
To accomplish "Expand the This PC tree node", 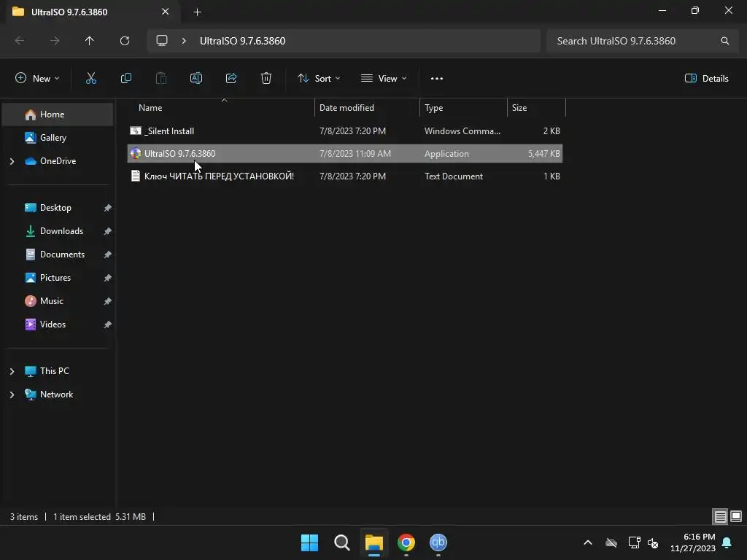I will 12,371.
